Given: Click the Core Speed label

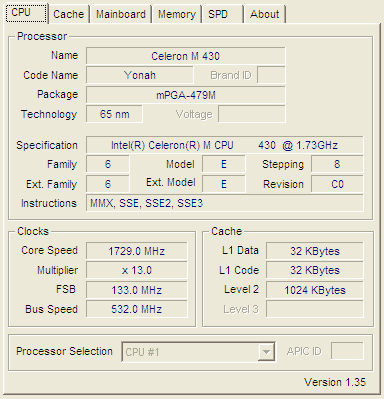Looking at the screenshot, I should point(49,250).
